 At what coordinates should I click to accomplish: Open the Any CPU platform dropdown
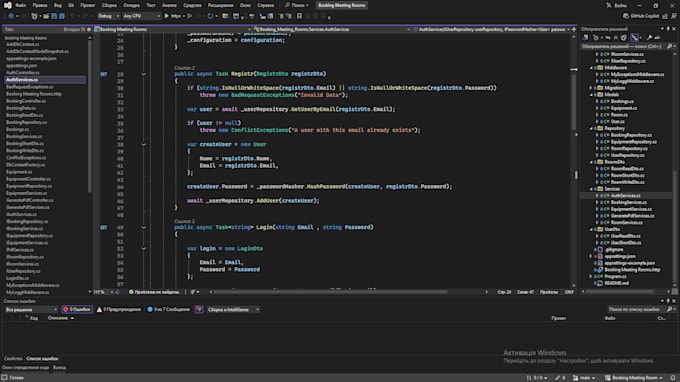[x=142, y=16]
